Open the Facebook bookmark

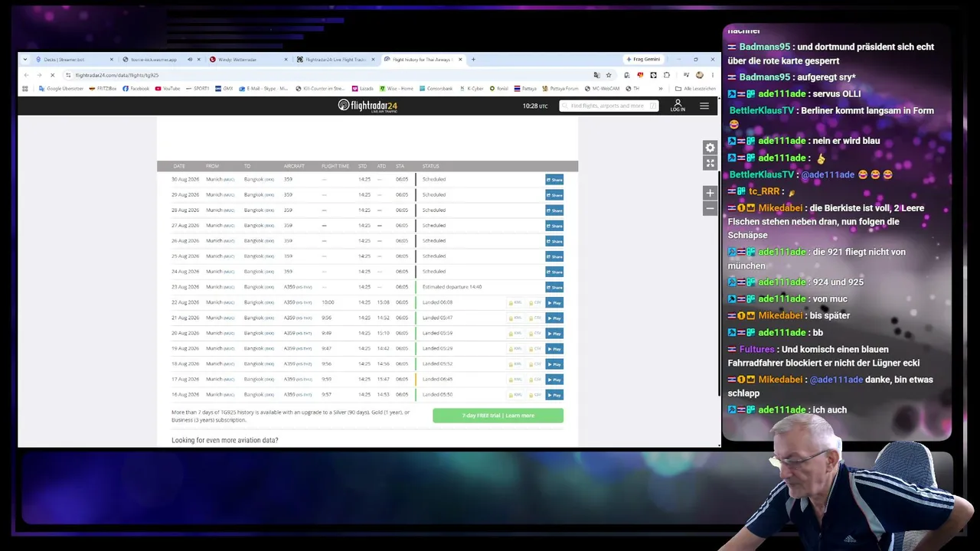click(x=136, y=89)
